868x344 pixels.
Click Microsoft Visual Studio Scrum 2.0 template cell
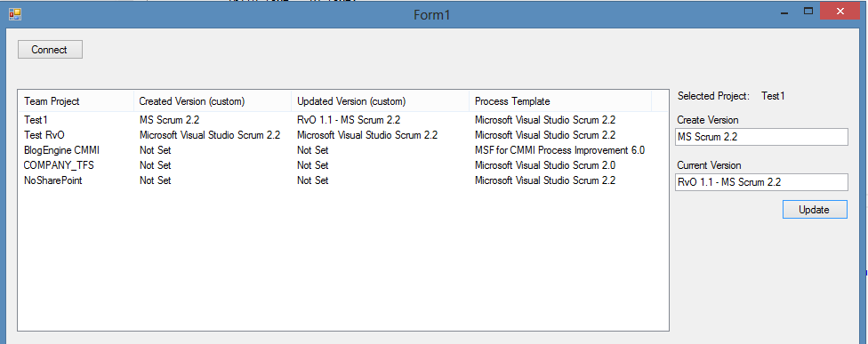(x=545, y=164)
